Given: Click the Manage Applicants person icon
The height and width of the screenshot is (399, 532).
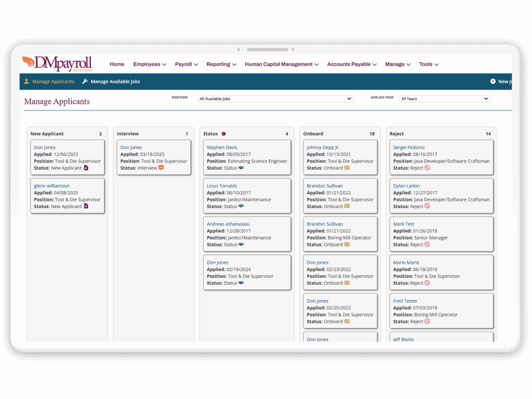Looking at the screenshot, I should pyautogui.click(x=26, y=82).
